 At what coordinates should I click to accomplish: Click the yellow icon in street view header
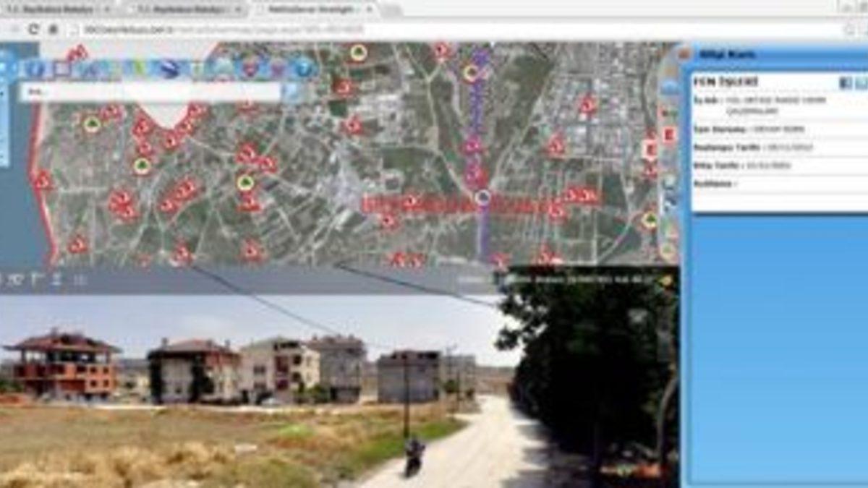666,280
